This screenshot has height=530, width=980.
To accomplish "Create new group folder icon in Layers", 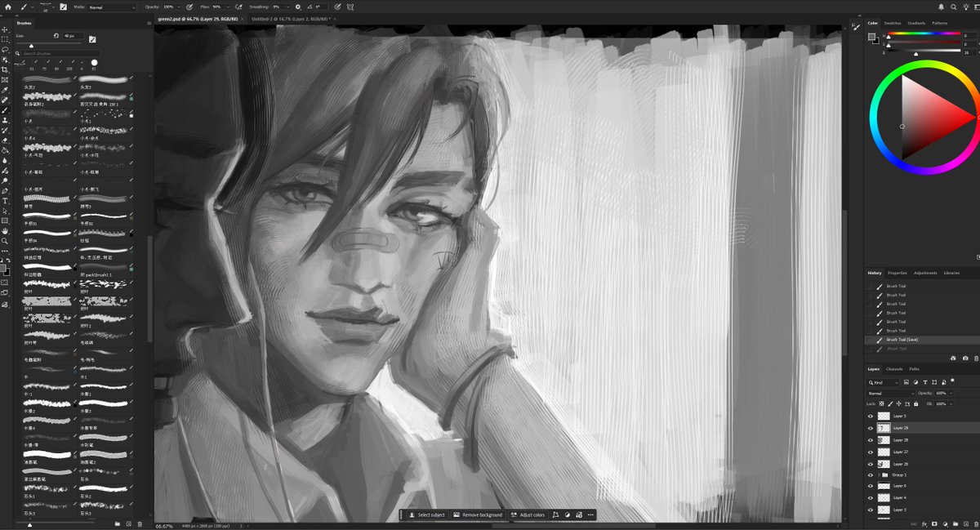I will tap(955, 523).
